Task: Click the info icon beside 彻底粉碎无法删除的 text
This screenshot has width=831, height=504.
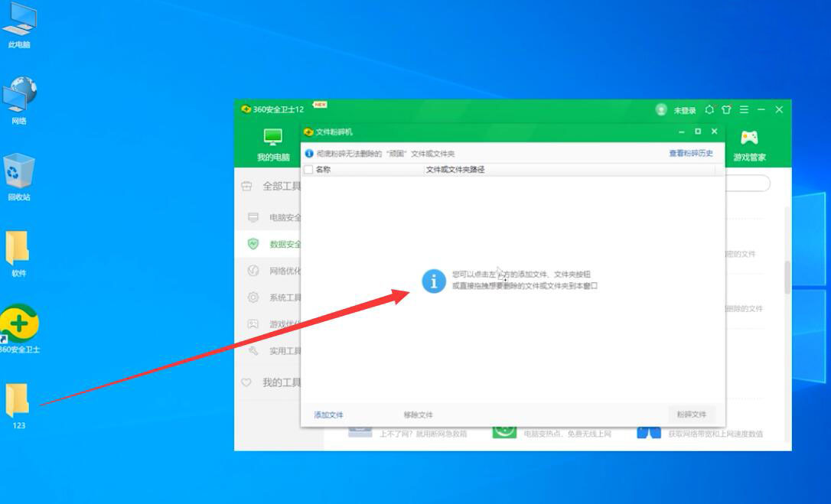Action: coord(309,153)
